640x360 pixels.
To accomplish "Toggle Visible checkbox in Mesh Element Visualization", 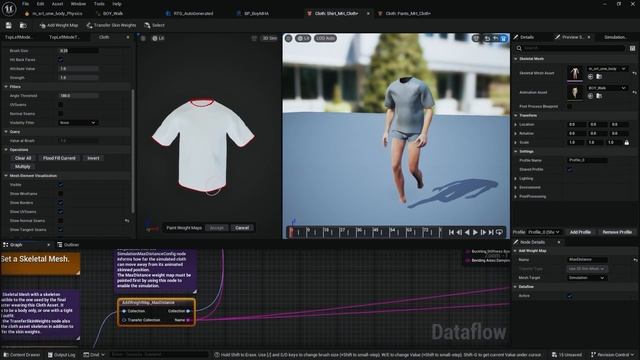I will 60,184.
